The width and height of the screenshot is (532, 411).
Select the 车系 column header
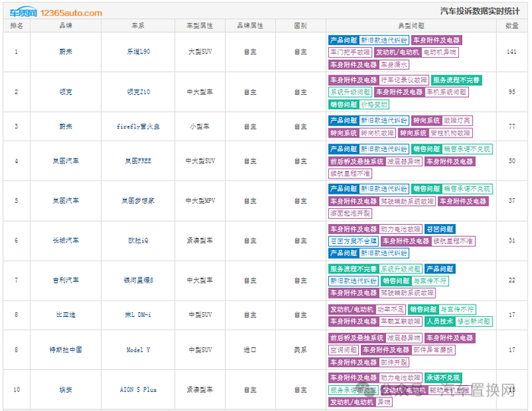coord(138,25)
